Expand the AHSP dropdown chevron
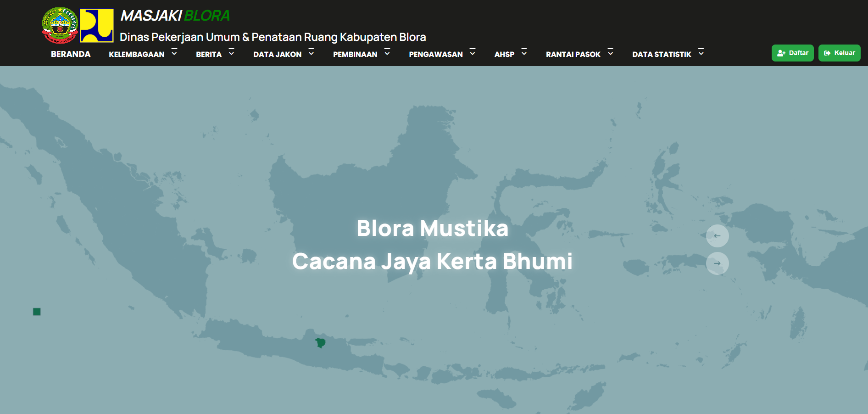868x414 pixels. 524,53
